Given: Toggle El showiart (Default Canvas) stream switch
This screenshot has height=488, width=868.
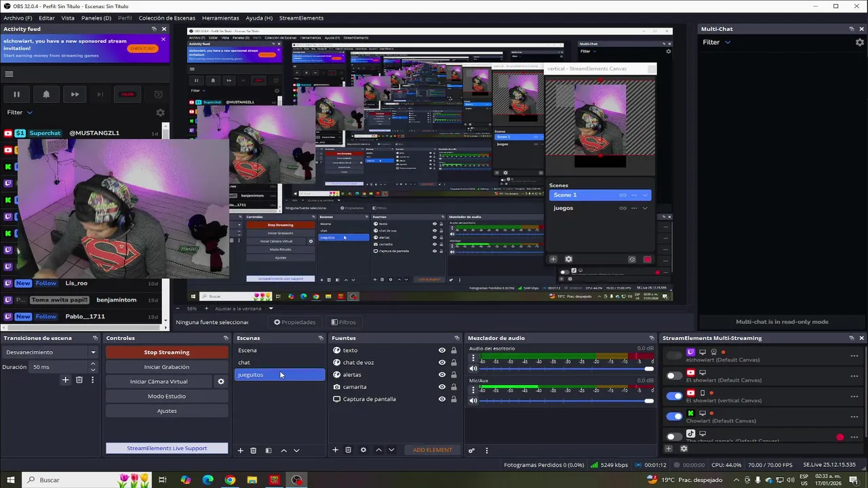Looking at the screenshot, I should tap(674, 375).
